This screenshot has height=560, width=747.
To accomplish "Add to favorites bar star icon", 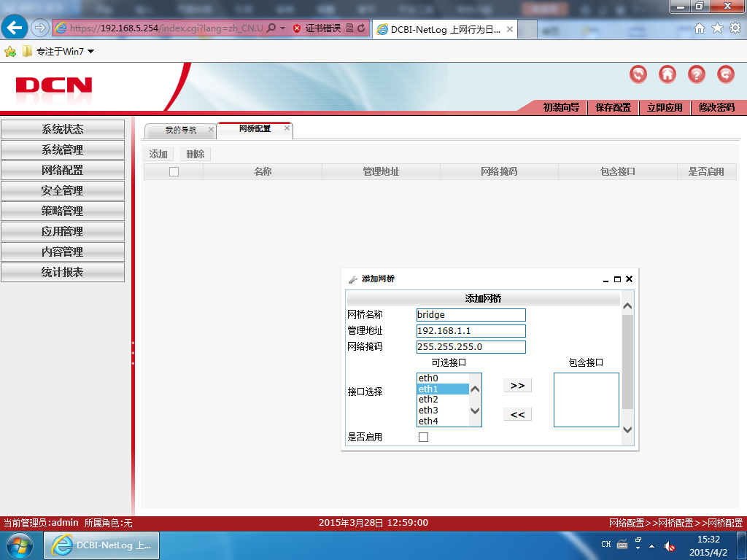I will point(10,52).
